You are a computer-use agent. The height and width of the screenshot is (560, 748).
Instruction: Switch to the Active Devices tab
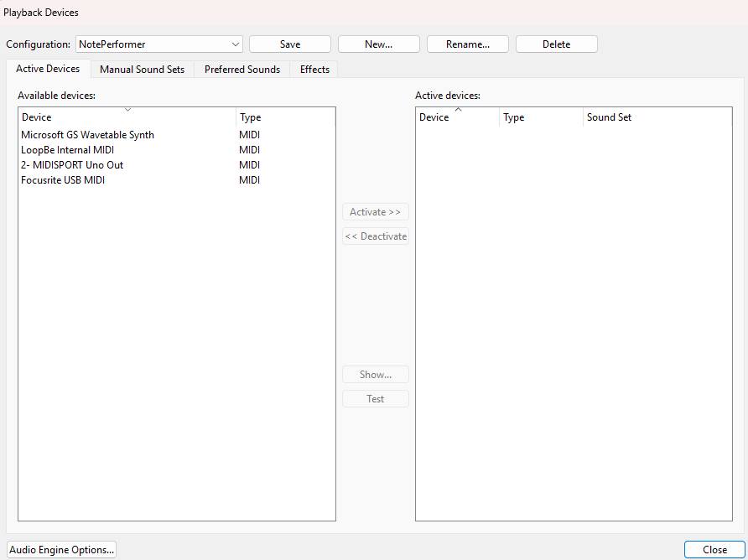pos(48,69)
